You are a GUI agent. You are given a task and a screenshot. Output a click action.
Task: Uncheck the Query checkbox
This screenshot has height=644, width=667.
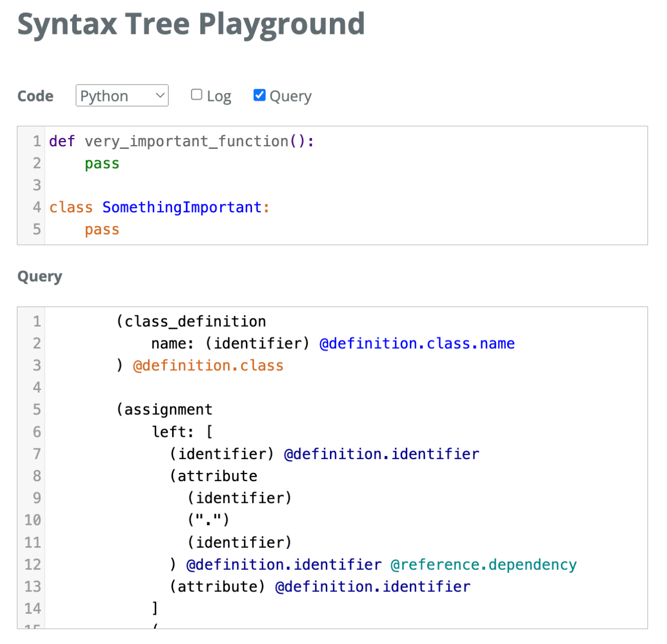[x=259, y=95]
